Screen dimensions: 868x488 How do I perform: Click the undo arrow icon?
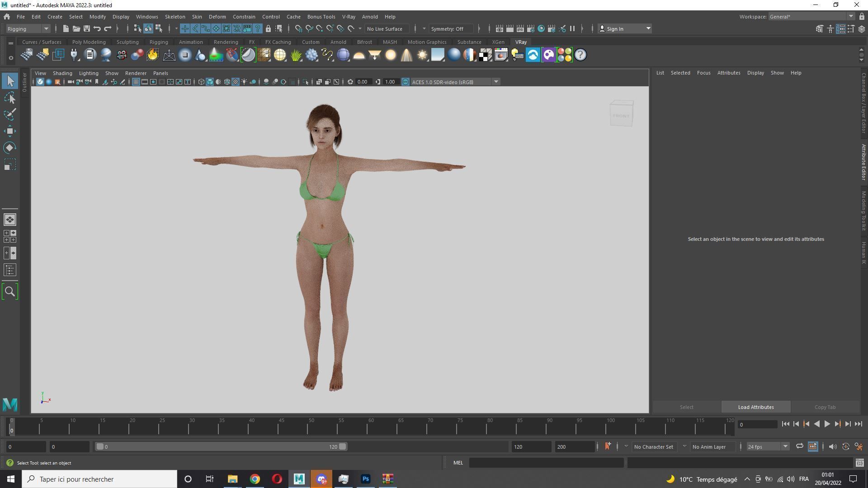[x=97, y=28]
